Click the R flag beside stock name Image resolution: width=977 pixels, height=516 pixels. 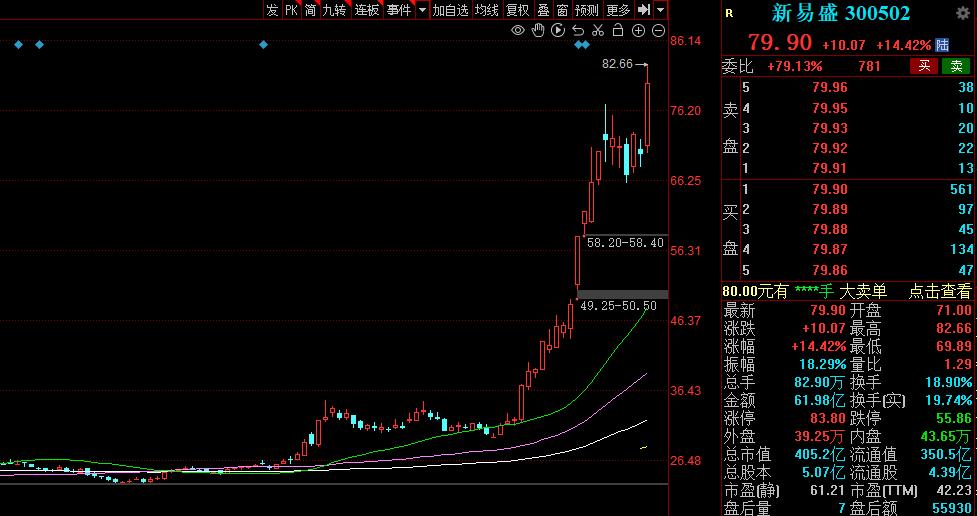pyautogui.click(x=730, y=14)
